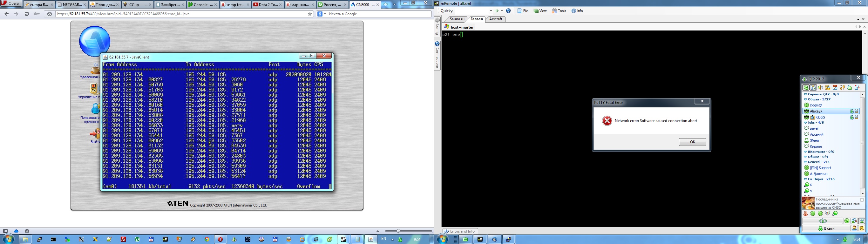Viewport: 868px width, 244px height.
Task: Collapse the ВКонтакте - 0/0 group
Action: [805, 152]
